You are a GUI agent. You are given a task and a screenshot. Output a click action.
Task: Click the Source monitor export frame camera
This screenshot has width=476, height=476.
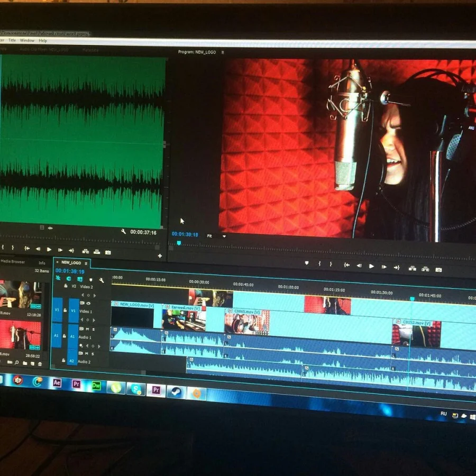coord(108,252)
